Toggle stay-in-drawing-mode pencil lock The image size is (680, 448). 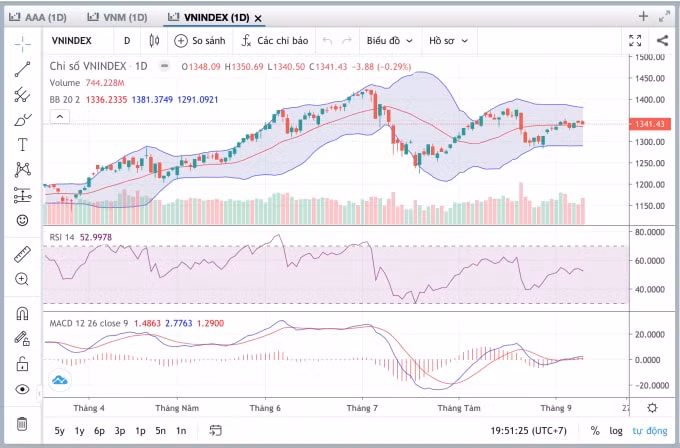pos(23,338)
